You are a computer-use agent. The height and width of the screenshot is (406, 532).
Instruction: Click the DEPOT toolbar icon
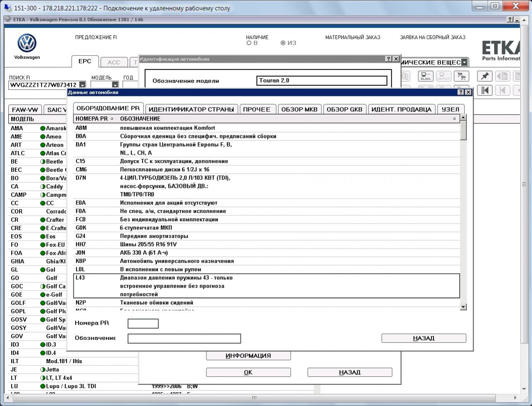tap(443, 77)
